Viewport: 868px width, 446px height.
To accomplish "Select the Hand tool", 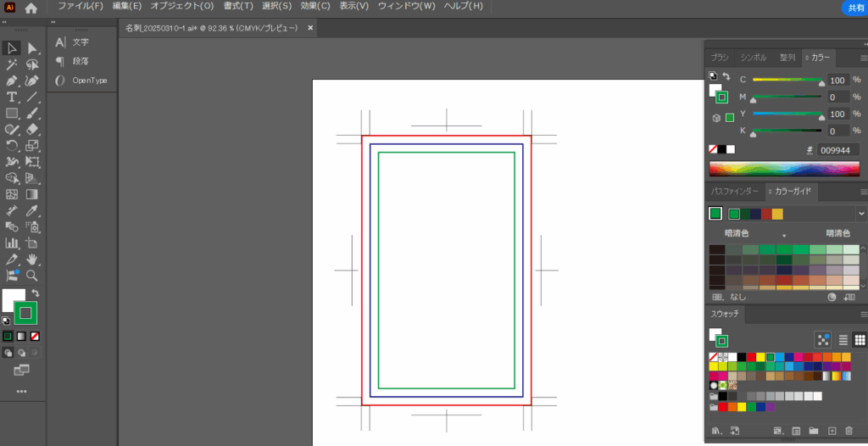I will coord(32,259).
